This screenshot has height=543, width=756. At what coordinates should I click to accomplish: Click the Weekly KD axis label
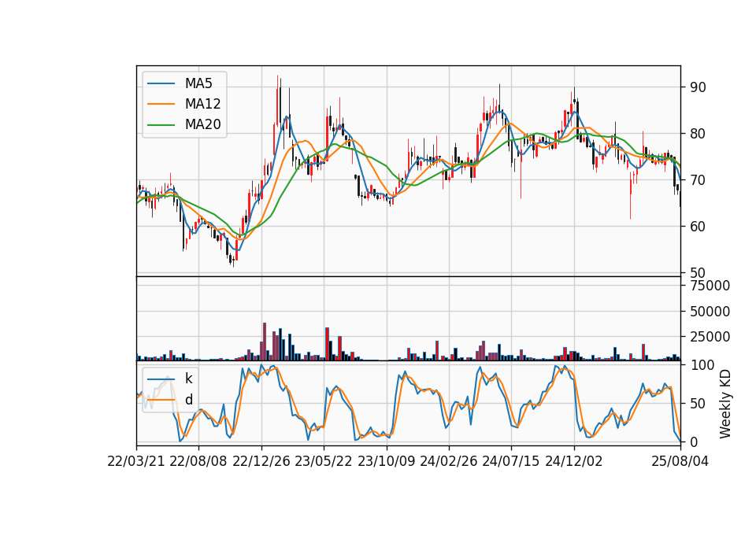[725, 404]
